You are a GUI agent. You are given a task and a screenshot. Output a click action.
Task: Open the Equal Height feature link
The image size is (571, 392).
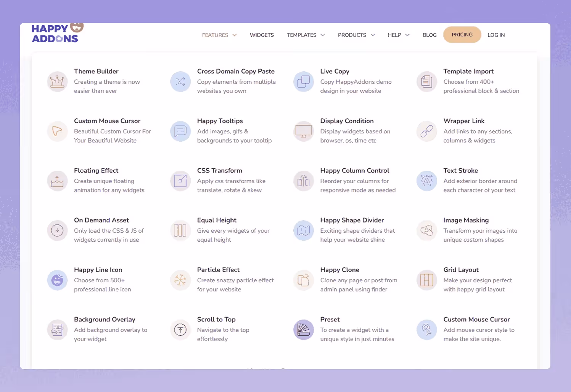pos(217,220)
